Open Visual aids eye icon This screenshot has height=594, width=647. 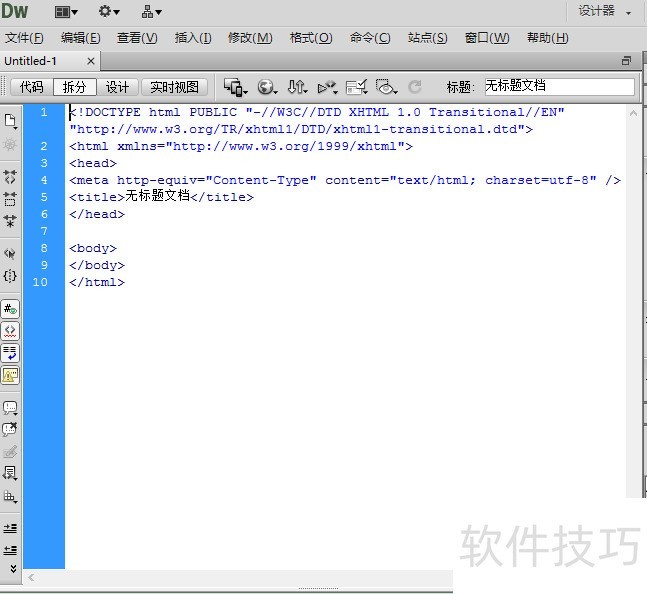[387, 87]
